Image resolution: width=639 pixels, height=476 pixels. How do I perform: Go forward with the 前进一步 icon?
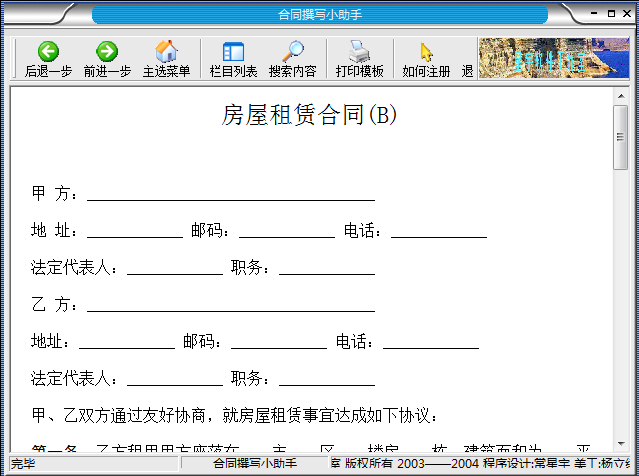pyautogui.click(x=107, y=52)
